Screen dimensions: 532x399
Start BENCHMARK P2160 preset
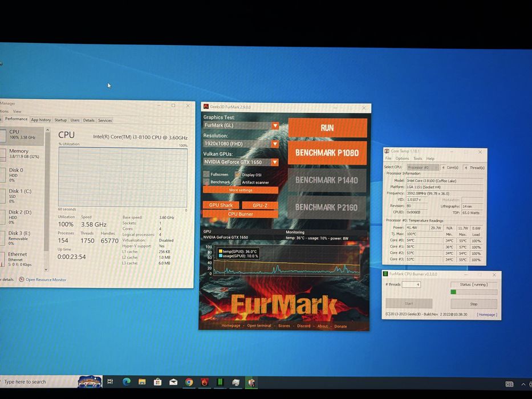[x=326, y=207]
